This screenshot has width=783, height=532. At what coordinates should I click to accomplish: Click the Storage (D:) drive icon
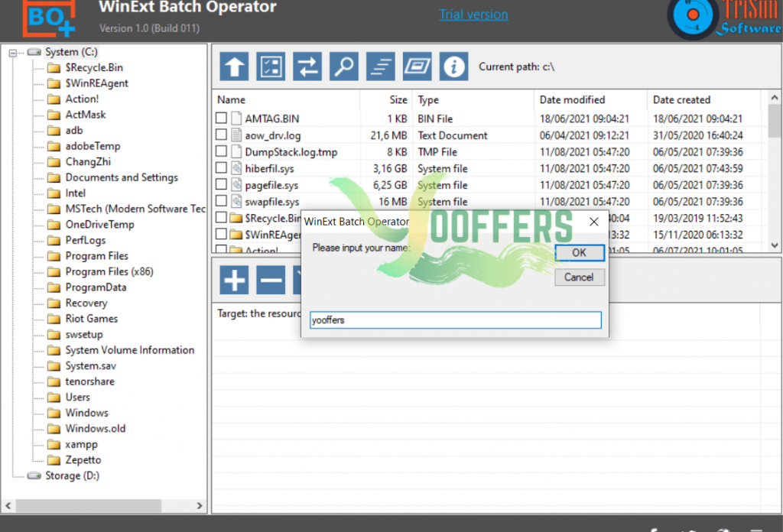point(34,475)
